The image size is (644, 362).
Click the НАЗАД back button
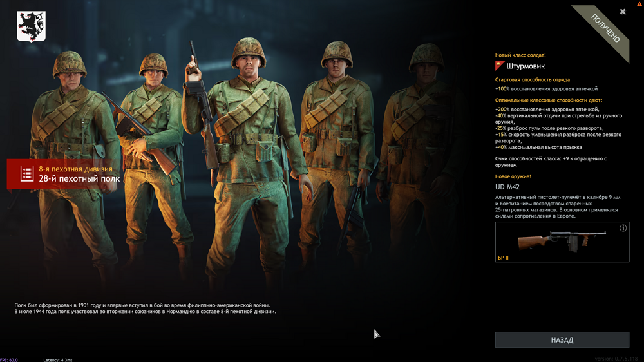click(562, 340)
